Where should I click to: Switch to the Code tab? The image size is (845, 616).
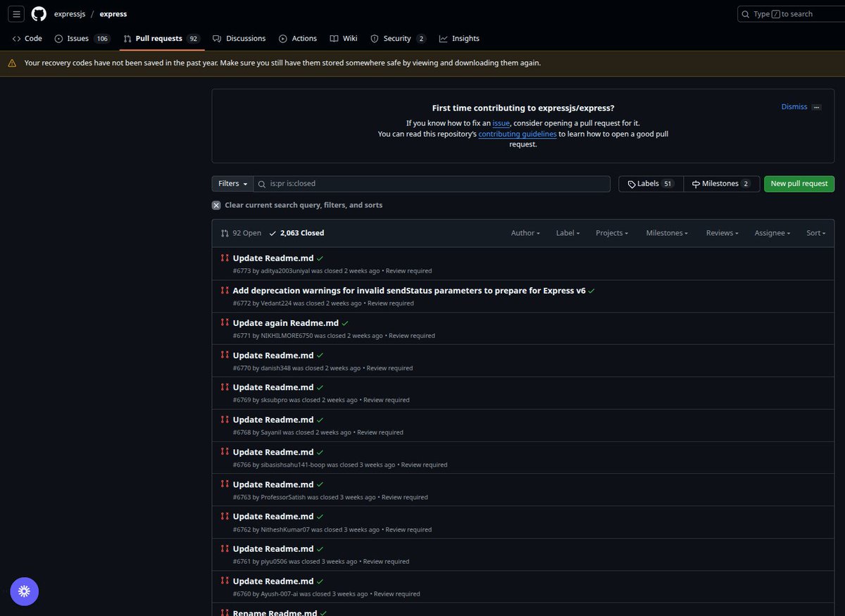27,39
